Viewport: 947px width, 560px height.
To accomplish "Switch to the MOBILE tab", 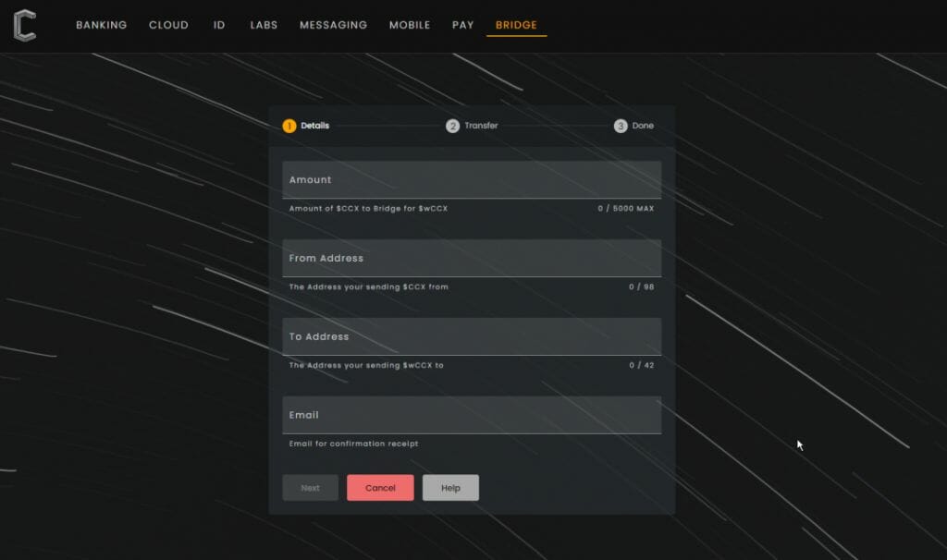I will click(x=409, y=25).
